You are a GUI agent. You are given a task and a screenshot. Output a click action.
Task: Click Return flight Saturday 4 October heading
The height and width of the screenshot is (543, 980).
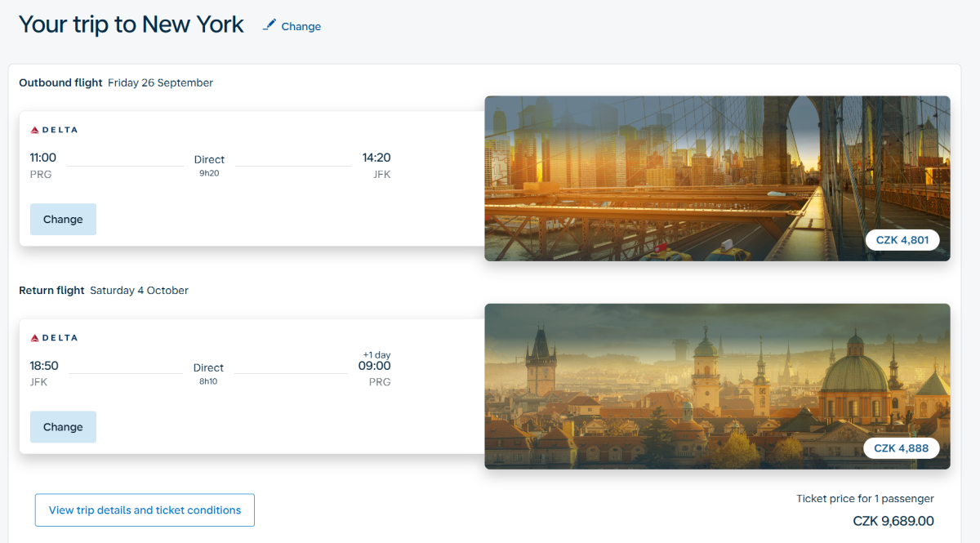click(x=104, y=290)
